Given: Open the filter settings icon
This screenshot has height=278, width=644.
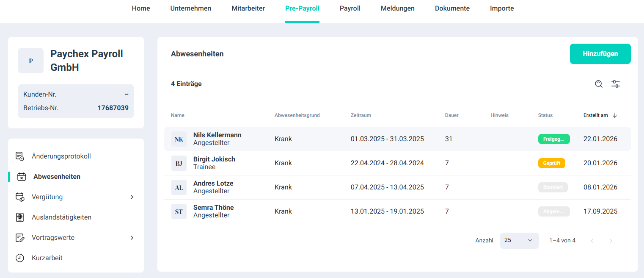Looking at the screenshot, I should 616,84.
